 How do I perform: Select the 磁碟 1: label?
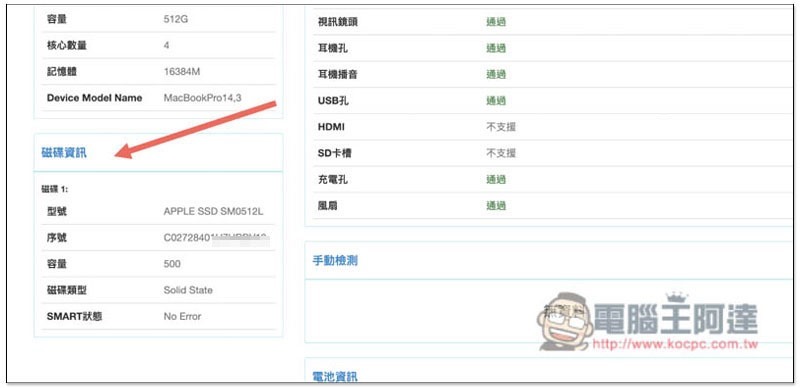point(55,189)
